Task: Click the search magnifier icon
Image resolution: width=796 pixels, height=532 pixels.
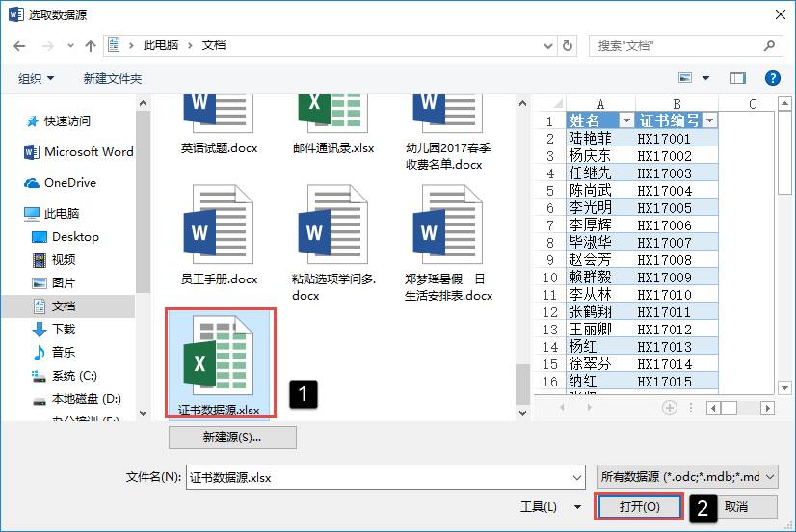Action: (x=769, y=45)
